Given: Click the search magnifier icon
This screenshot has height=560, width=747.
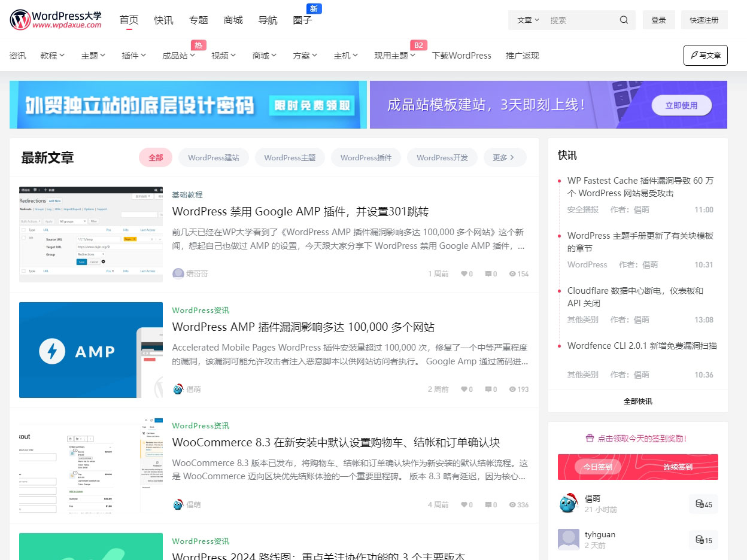Looking at the screenshot, I should click(x=623, y=20).
